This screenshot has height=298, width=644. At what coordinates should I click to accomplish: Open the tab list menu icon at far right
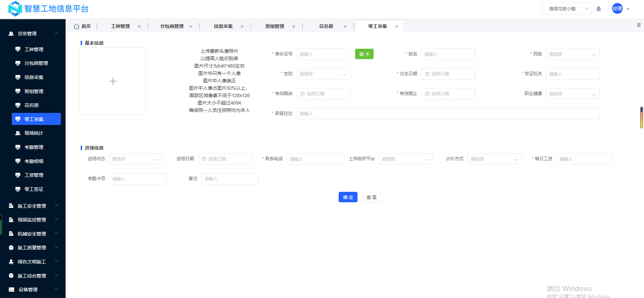click(639, 25)
